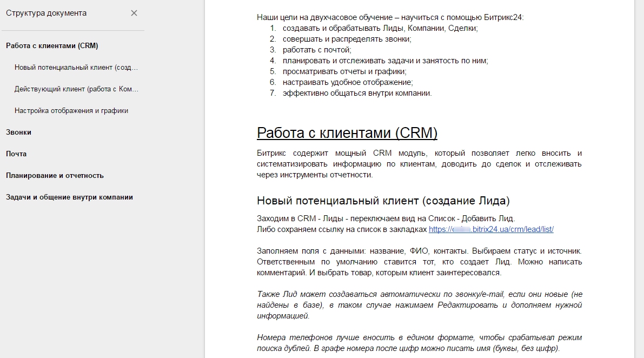This screenshot has height=358, width=644.
Task: Click list item 'работать с почтой'
Action: pyautogui.click(x=317, y=50)
